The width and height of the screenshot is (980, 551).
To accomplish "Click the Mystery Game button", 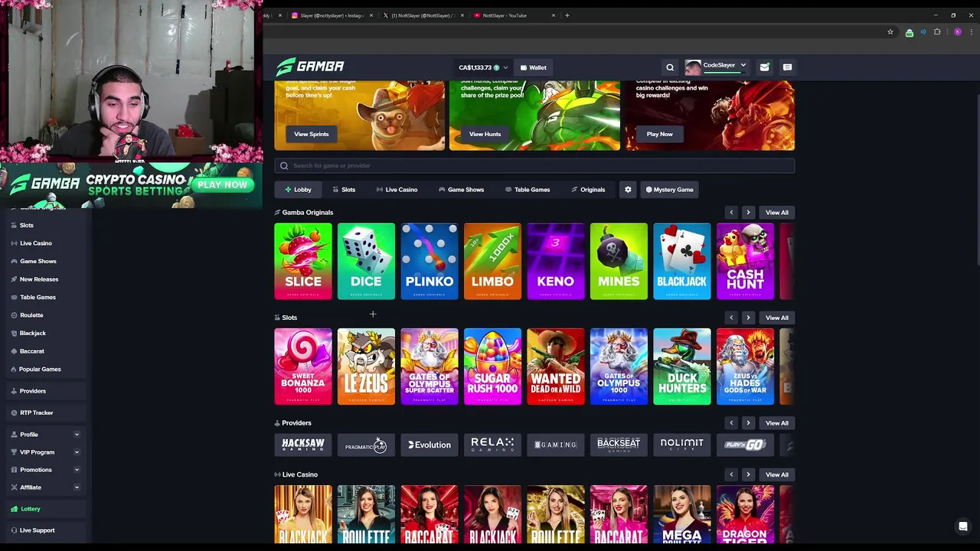I will 670,190.
